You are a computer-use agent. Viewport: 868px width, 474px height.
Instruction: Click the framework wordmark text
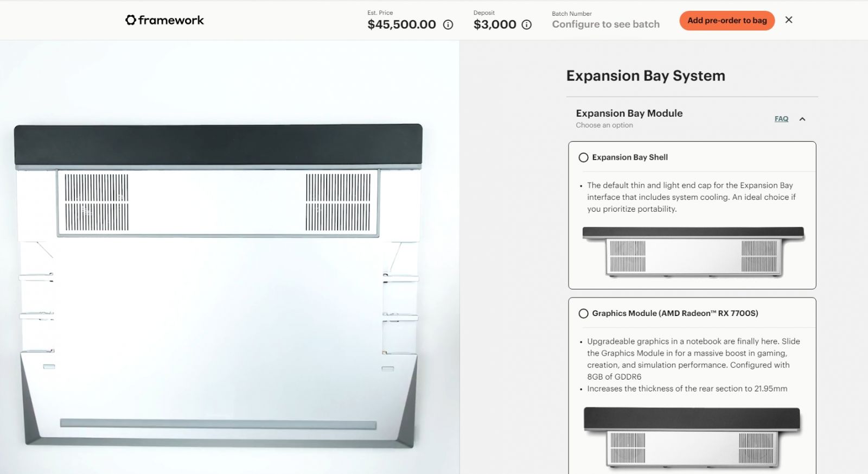[171, 20]
